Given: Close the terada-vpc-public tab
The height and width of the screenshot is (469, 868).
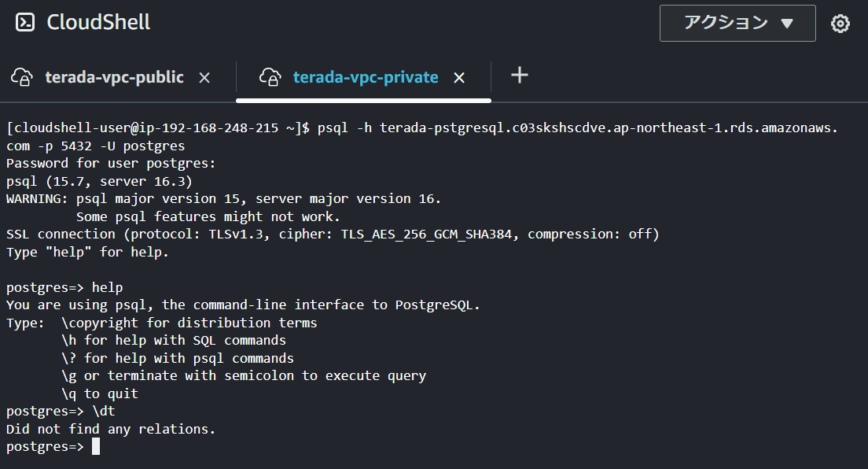Looking at the screenshot, I should (204, 78).
